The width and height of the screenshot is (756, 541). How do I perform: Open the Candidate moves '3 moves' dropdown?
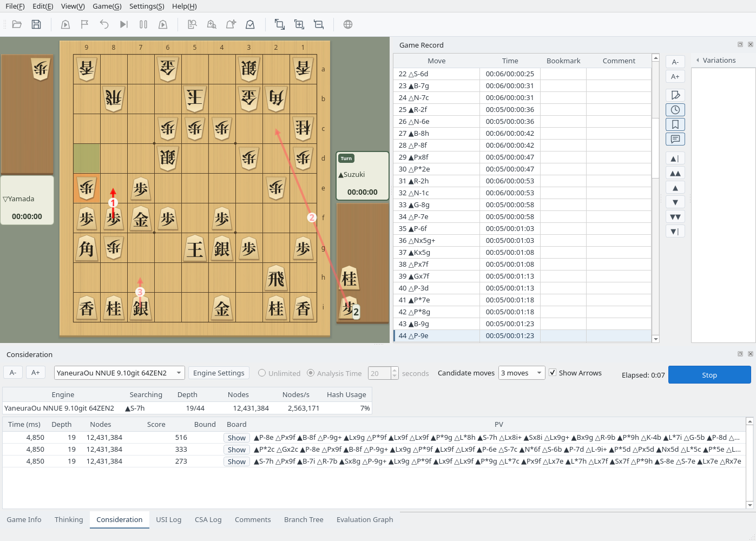coord(522,373)
